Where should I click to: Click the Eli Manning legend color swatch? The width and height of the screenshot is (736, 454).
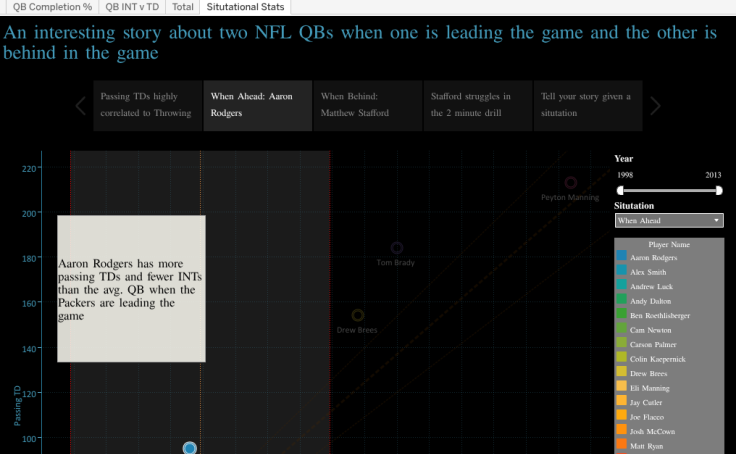click(621, 386)
